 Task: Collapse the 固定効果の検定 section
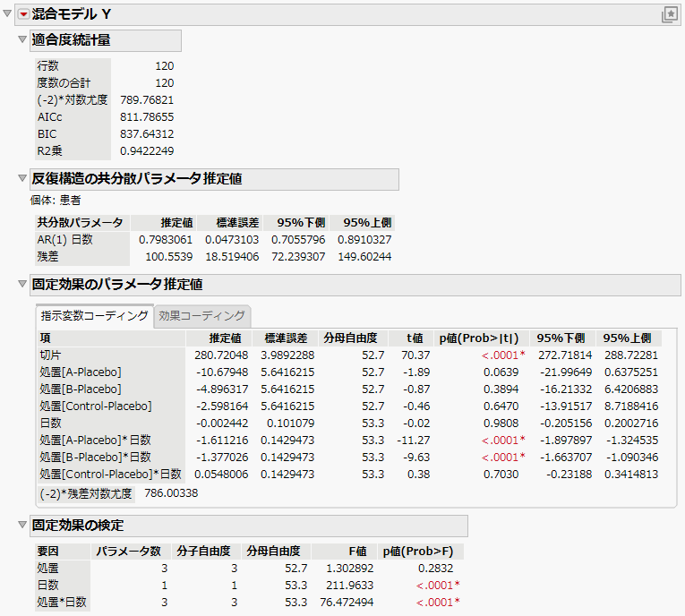tap(22, 525)
